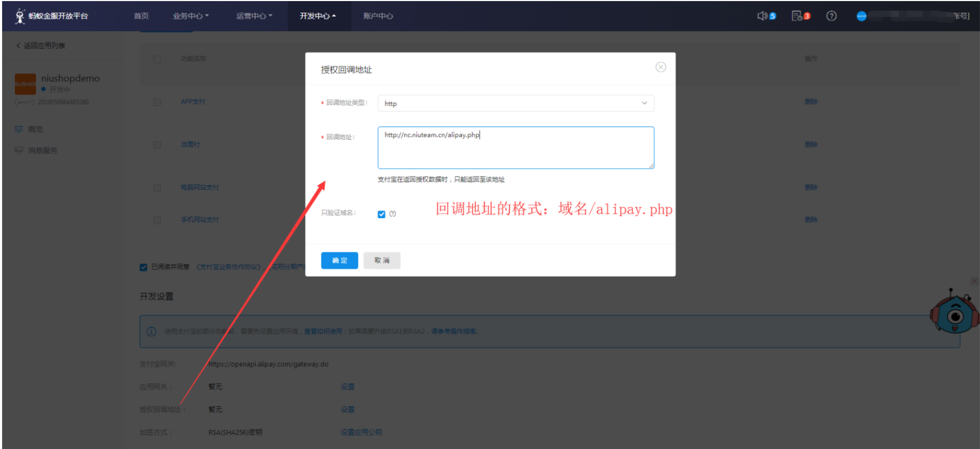The height and width of the screenshot is (449, 980).
Task: Toggle the 只验证域名 checkbox
Action: (381, 214)
